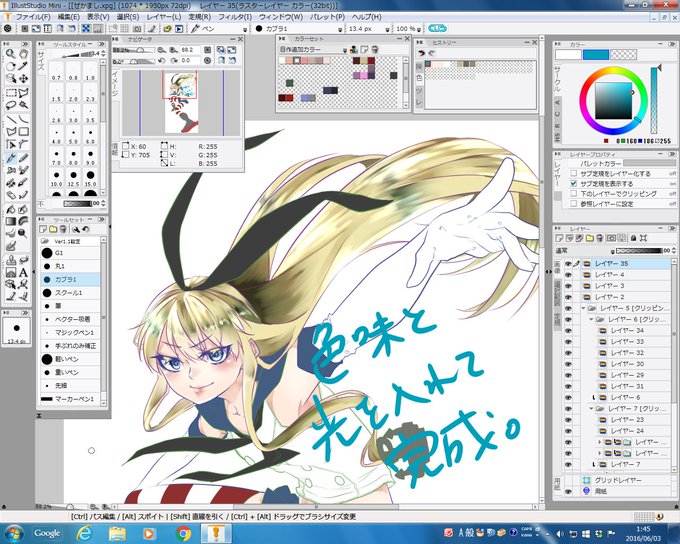Image resolution: width=680 pixels, height=544 pixels.
Task: Delete color with color set trash icon
Action: [375, 49]
